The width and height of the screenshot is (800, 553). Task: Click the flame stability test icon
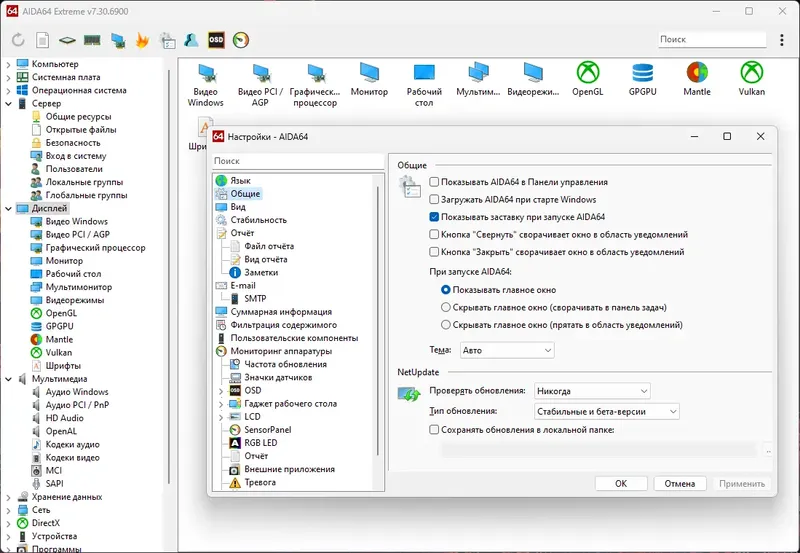click(142, 40)
